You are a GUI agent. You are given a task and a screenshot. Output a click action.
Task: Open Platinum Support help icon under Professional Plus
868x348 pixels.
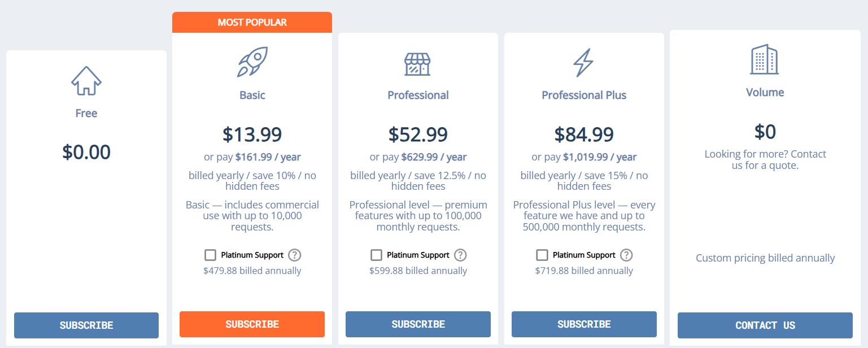pos(626,255)
